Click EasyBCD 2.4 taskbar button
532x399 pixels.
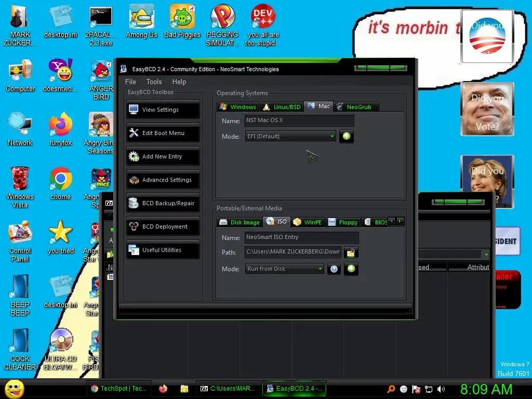pos(294,389)
